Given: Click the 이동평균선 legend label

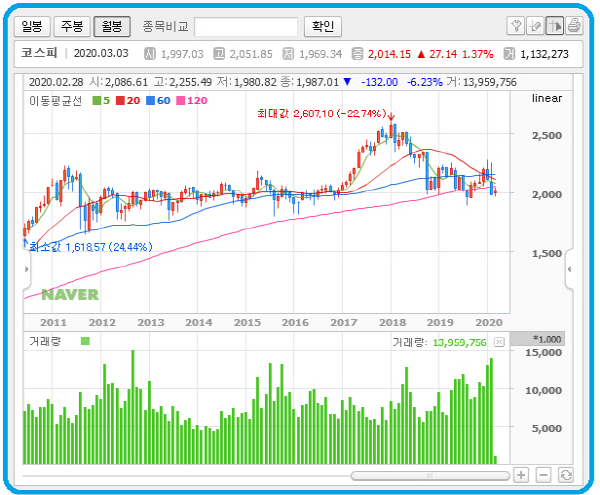Looking at the screenshot, I should tap(55, 101).
